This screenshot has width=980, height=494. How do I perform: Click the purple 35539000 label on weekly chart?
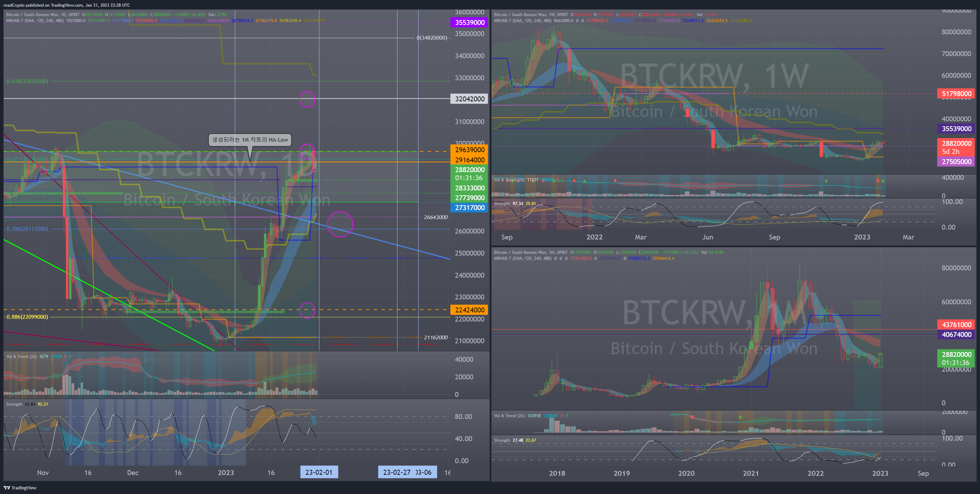tap(956, 129)
